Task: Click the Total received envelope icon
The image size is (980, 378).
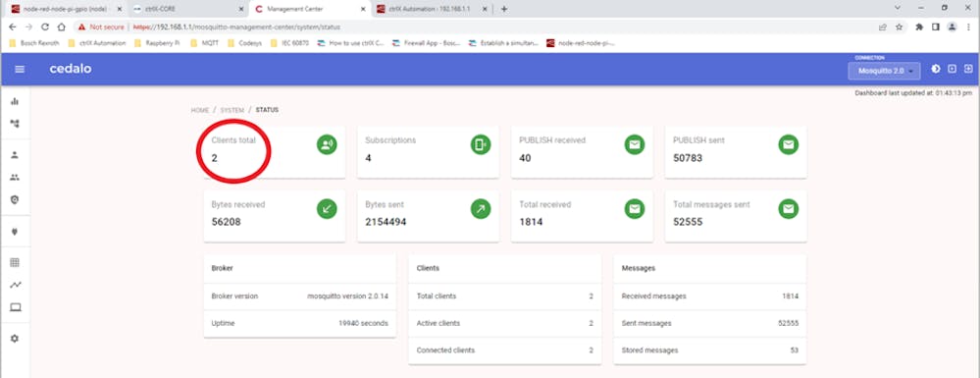Action: [635, 209]
